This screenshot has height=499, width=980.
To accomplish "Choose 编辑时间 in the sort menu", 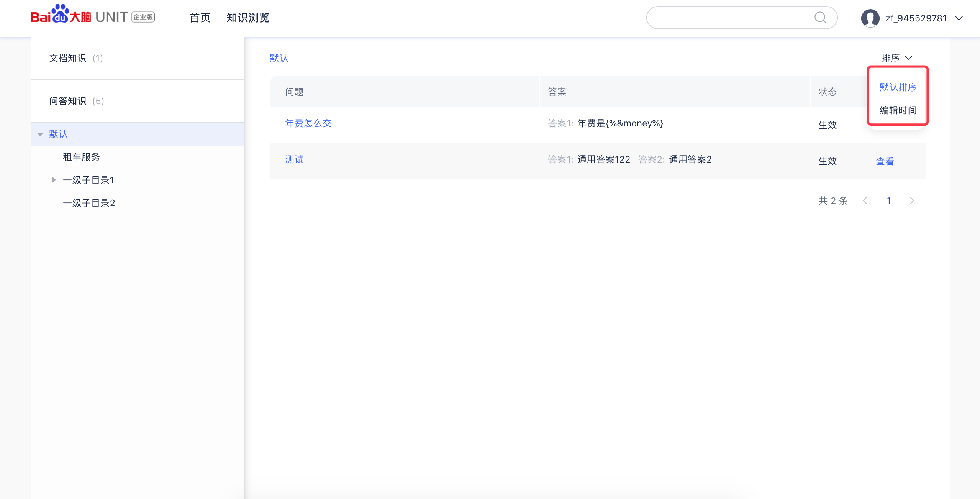I will click(x=898, y=110).
